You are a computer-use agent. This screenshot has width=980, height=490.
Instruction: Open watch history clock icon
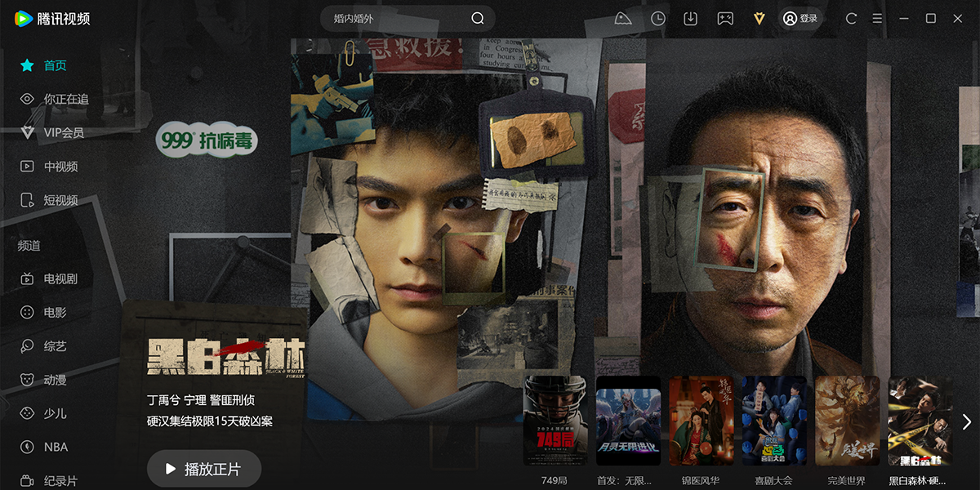click(x=658, y=18)
